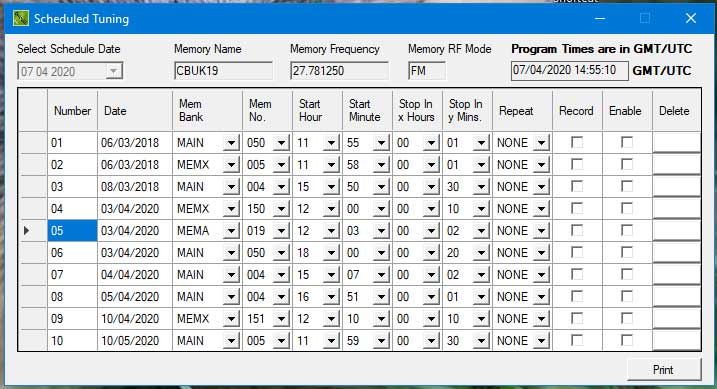
Task: Toggle Record checkbox in row 03
Action: point(577,187)
